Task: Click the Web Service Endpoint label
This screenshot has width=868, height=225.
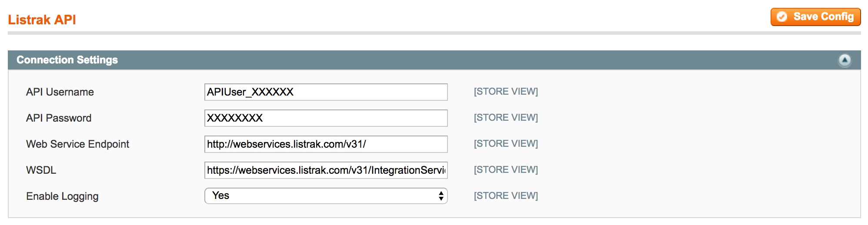Action: [77, 144]
